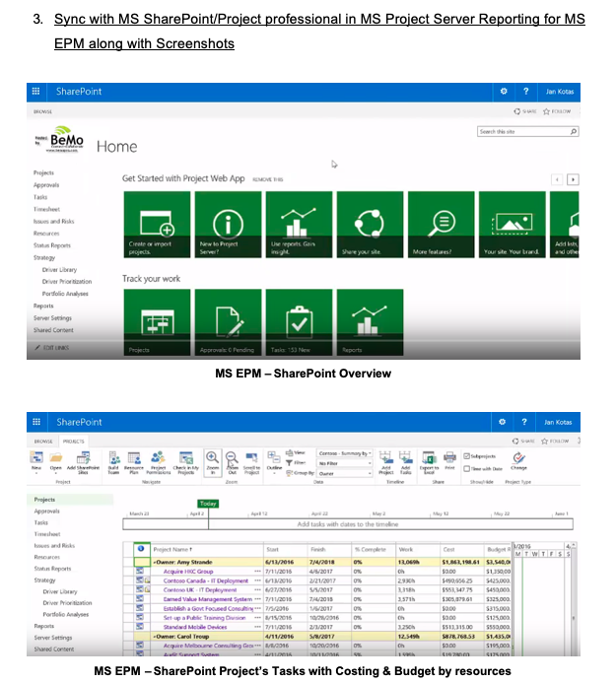Open the 'Tasks: 153 New' tile

click(300, 322)
